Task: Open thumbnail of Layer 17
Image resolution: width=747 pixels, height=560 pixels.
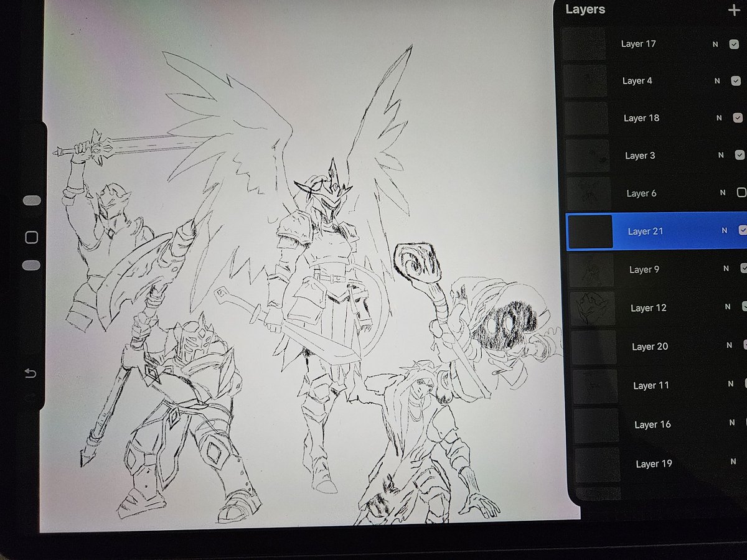Action: (583, 44)
